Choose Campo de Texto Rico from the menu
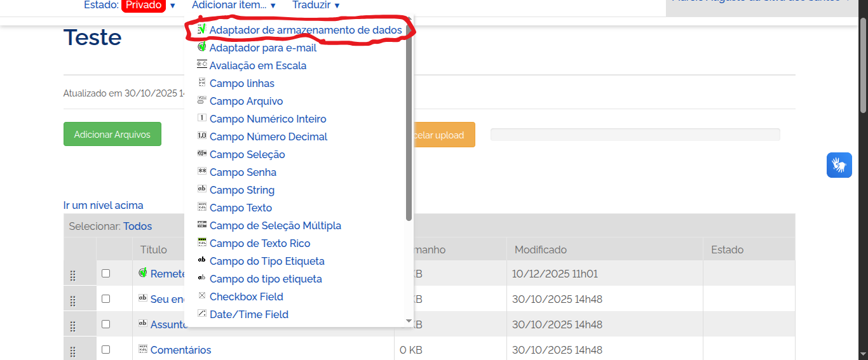The image size is (868, 360). pos(260,243)
